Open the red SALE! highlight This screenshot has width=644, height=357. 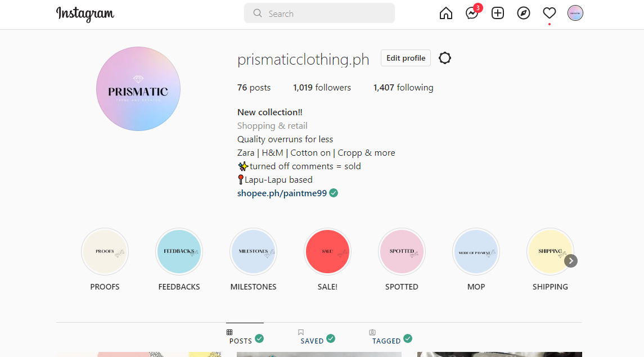click(x=327, y=252)
